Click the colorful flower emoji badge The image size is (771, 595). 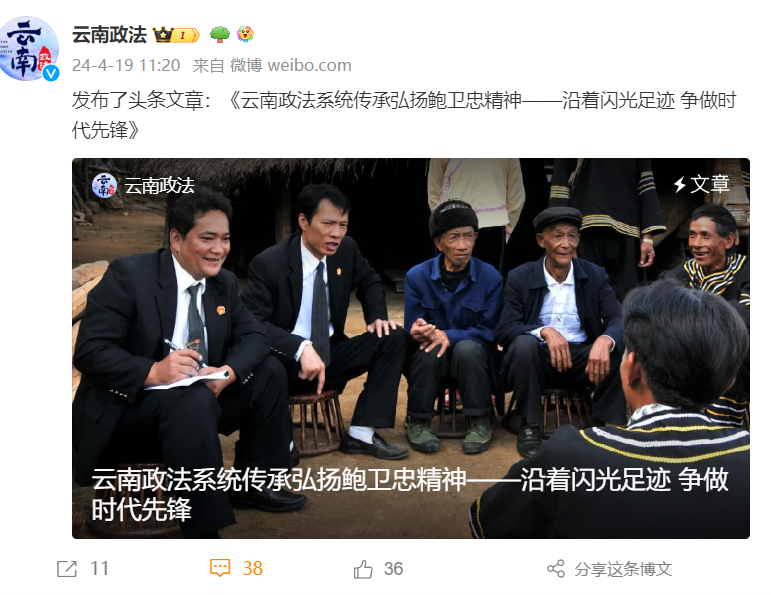(x=245, y=34)
